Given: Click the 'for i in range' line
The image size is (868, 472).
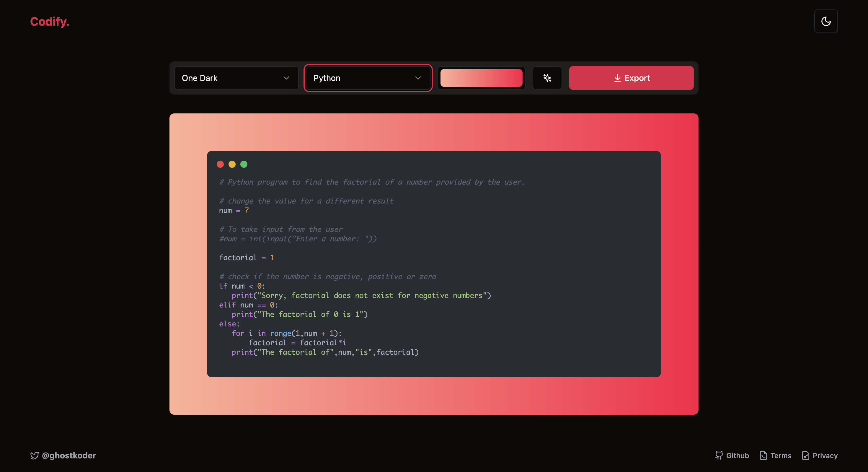Looking at the screenshot, I should 286,333.
